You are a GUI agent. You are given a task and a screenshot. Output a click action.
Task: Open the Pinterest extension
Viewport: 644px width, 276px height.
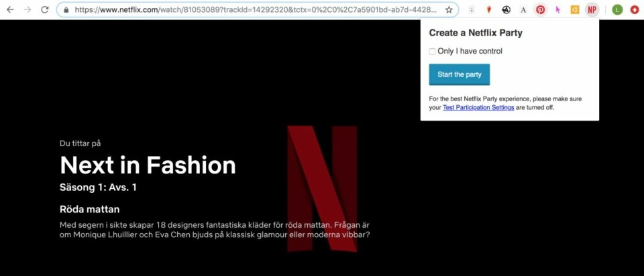click(540, 10)
